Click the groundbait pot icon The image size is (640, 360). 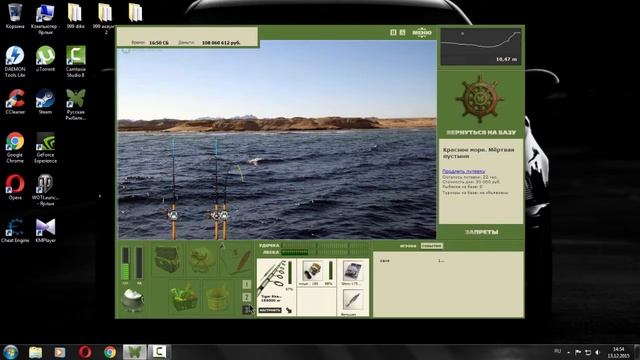(133, 300)
